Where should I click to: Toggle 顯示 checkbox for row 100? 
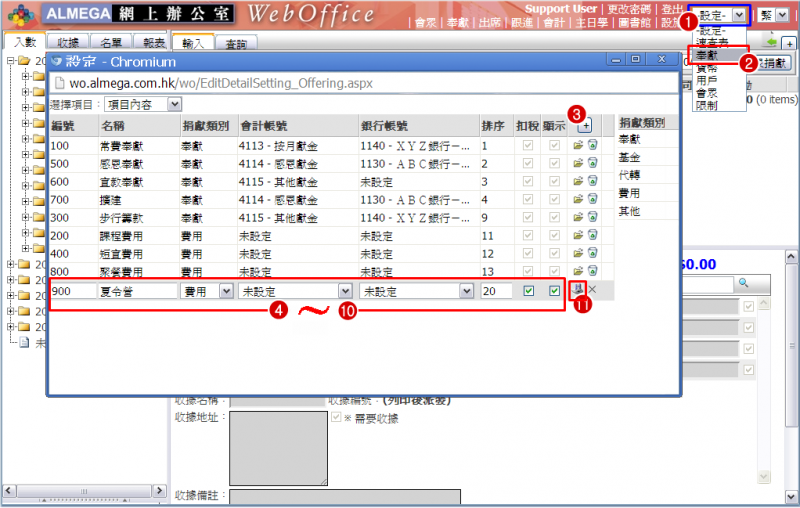coord(554,145)
